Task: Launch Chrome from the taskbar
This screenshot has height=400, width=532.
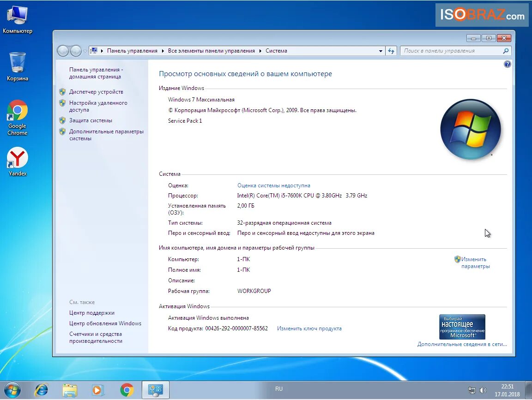Action: click(x=127, y=390)
